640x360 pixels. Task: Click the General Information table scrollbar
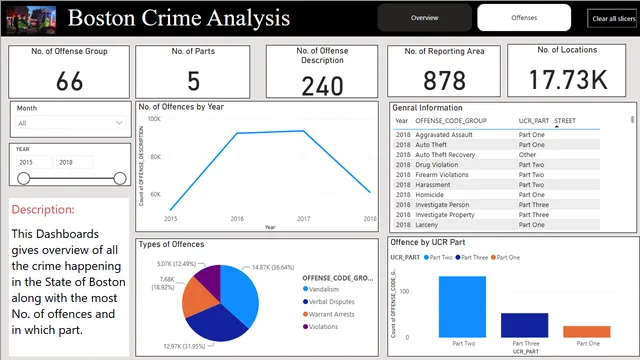click(x=633, y=120)
